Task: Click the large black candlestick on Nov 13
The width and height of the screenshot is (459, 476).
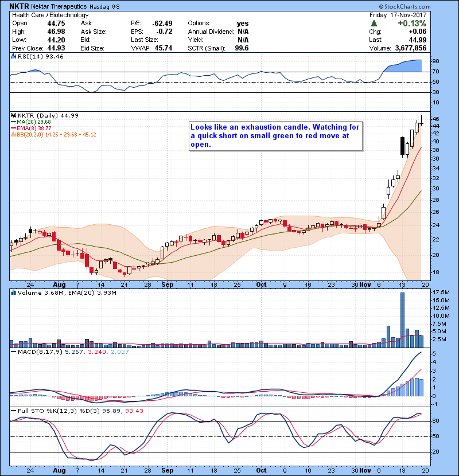Action: [403, 146]
